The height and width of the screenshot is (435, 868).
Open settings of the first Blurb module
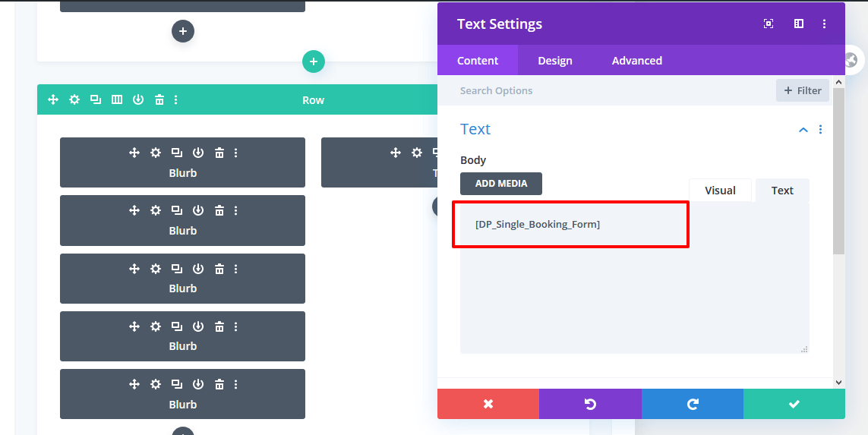pyautogui.click(x=156, y=153)
